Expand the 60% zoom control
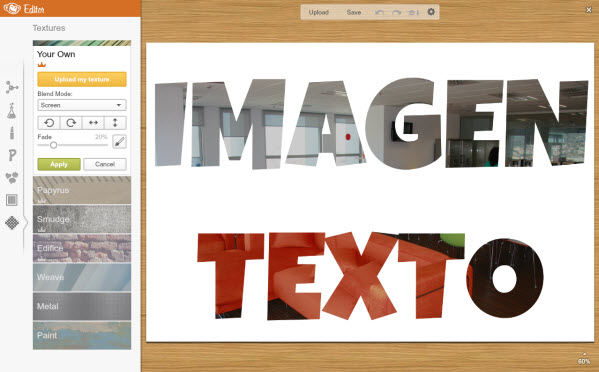The height and width of the screenshot is (372, 599). click(584, 359)
